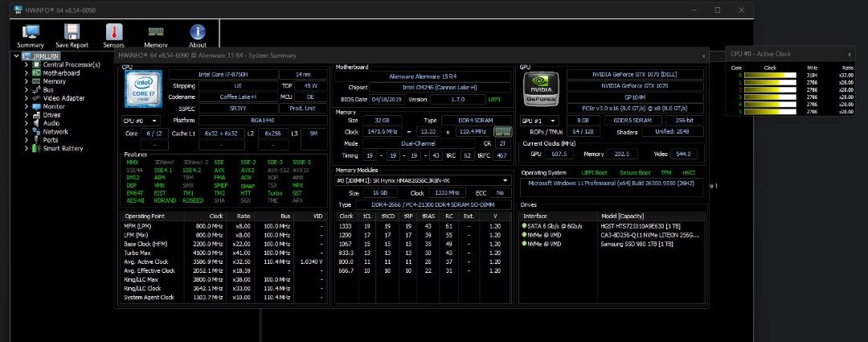Screen dimensions: 868x342
Task: Open the About info icon
Action: pyautogui.click(x=198, y=32)
